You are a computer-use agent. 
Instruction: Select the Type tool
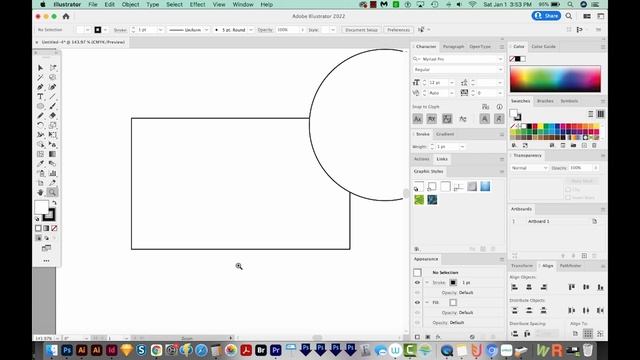tap(40, 97)
